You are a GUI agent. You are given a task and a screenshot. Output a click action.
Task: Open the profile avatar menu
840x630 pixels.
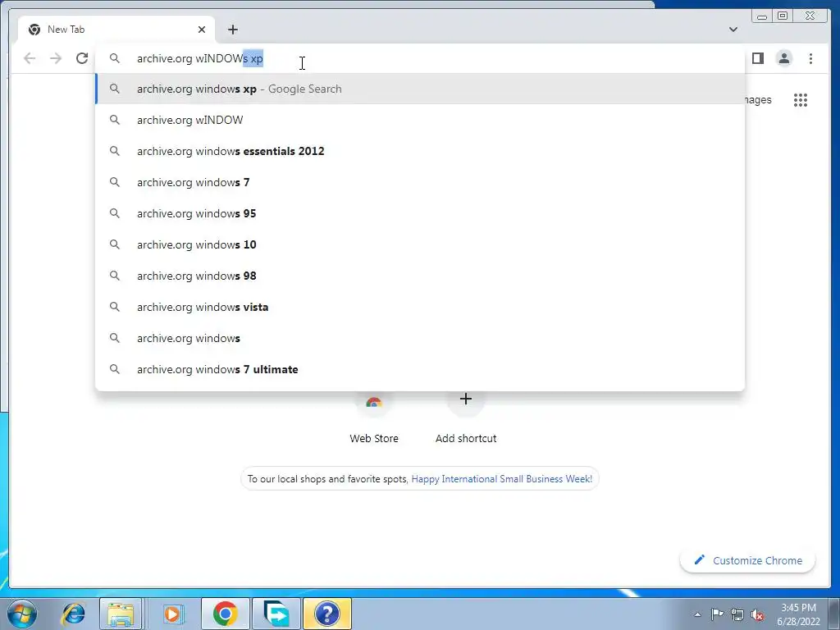coord(783,58)
